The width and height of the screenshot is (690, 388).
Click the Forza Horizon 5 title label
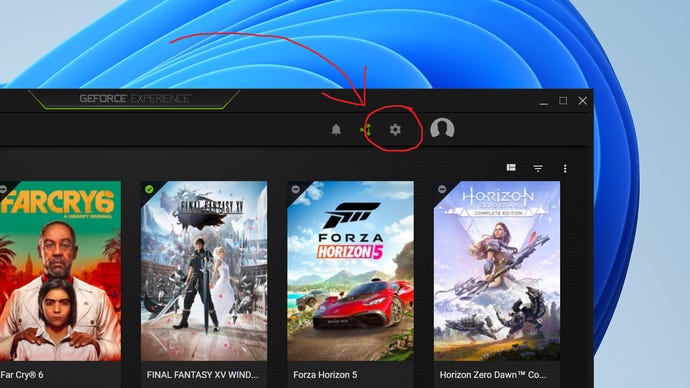tap(325, 375)
